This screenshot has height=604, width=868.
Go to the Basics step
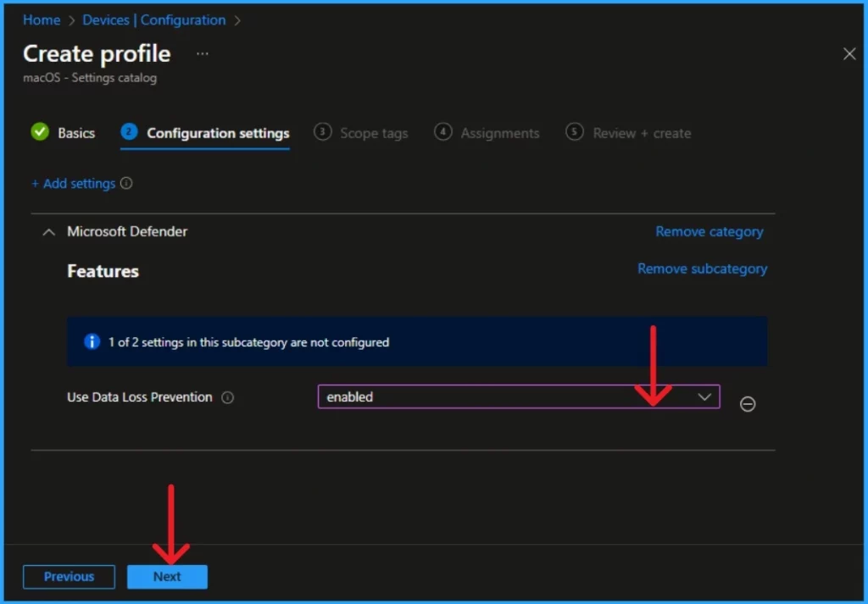(x=63, y=133)
